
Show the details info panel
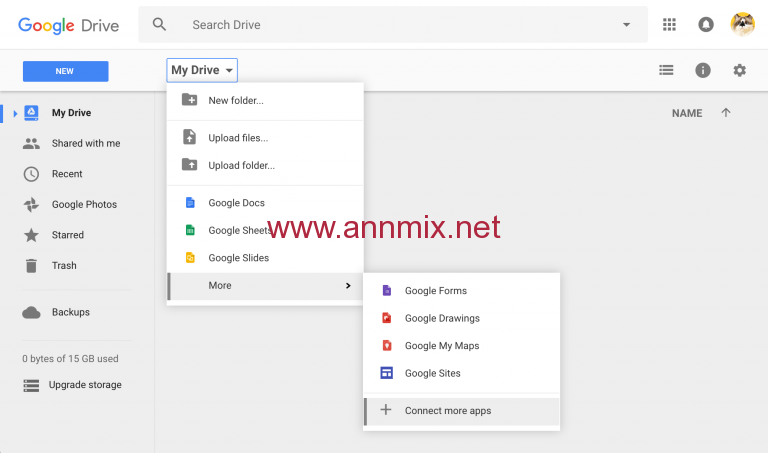pyautogui.click(x=703, y=71)
